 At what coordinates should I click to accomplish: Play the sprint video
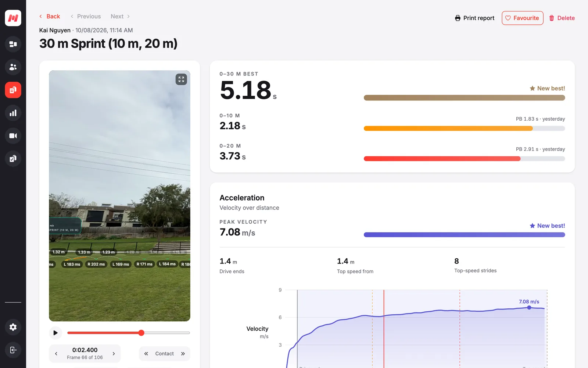55,333
